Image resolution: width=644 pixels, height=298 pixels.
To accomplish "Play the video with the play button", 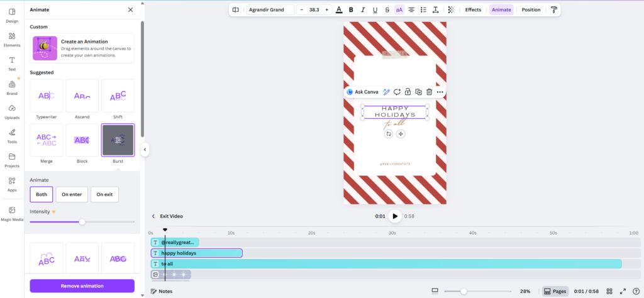I will coord(395,216).
